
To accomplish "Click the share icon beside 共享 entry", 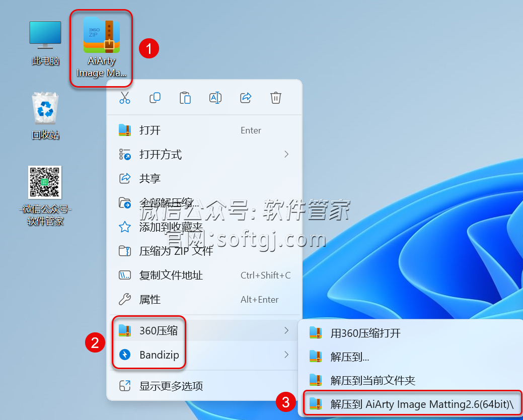I will (125, 178).
